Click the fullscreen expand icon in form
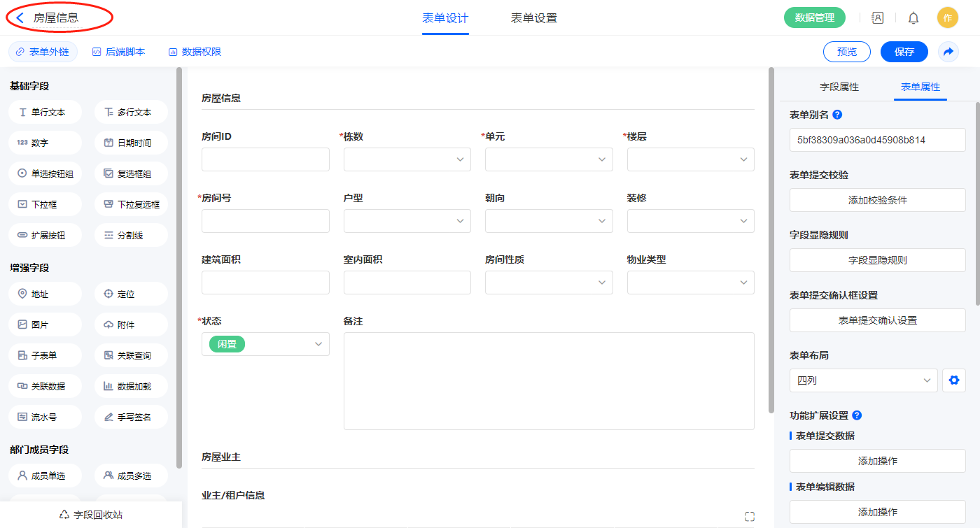 749,517
